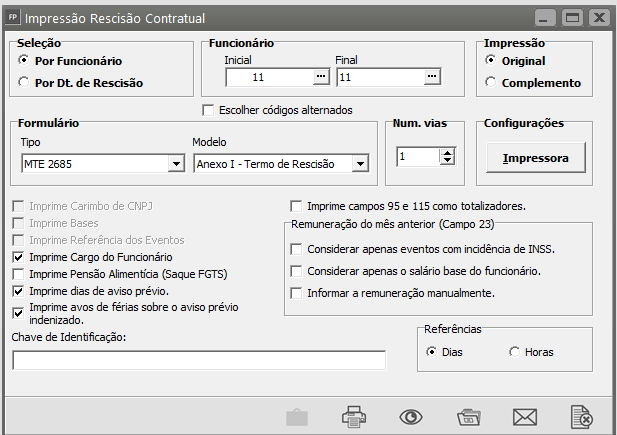Click the FP icon in title bar
Screen dimensions: 617x435
[x=13, y=18]
